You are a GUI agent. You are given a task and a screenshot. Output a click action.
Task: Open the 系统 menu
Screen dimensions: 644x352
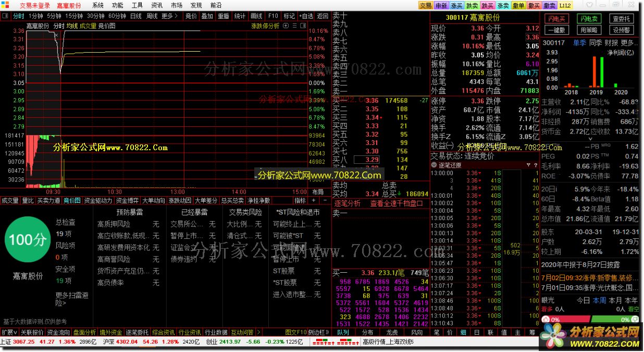pyautogui.click(x=98, y=5)
